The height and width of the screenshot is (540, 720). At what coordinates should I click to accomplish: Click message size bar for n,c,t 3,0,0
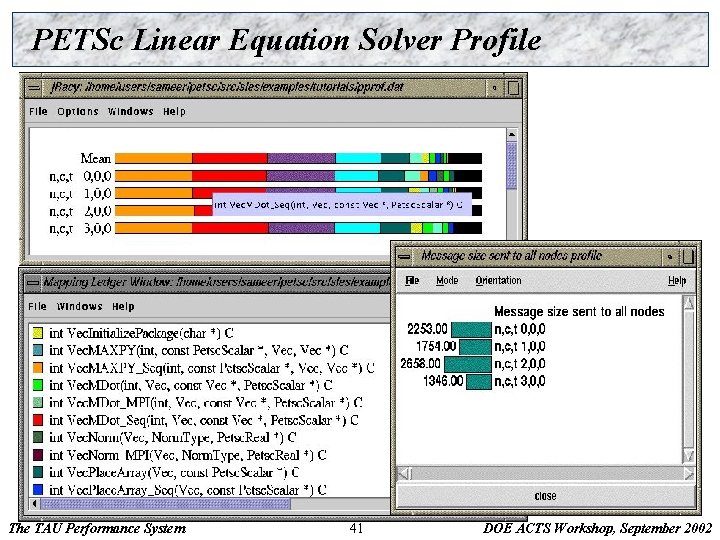click(x=479, y=382)
